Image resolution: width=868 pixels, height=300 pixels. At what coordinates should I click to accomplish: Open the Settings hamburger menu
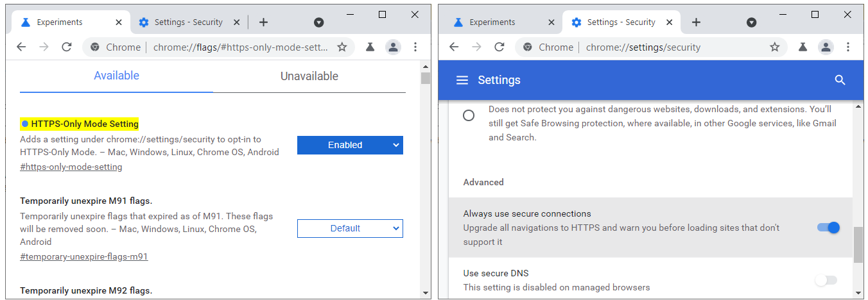click(x=462, y=80)
